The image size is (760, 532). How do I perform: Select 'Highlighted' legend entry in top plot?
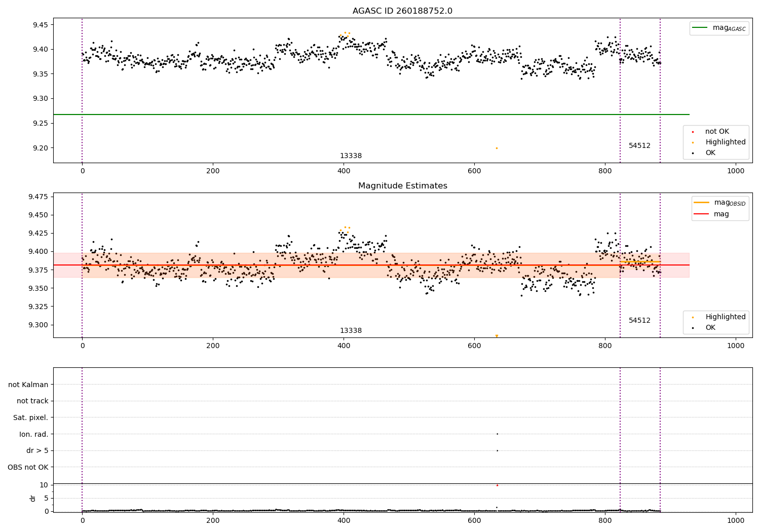tap(726, 142)
